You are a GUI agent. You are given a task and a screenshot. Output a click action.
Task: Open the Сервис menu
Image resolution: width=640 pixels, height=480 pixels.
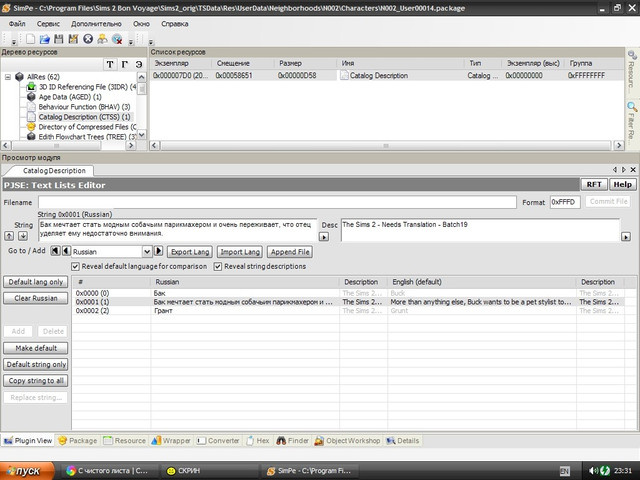pos(48,24)
